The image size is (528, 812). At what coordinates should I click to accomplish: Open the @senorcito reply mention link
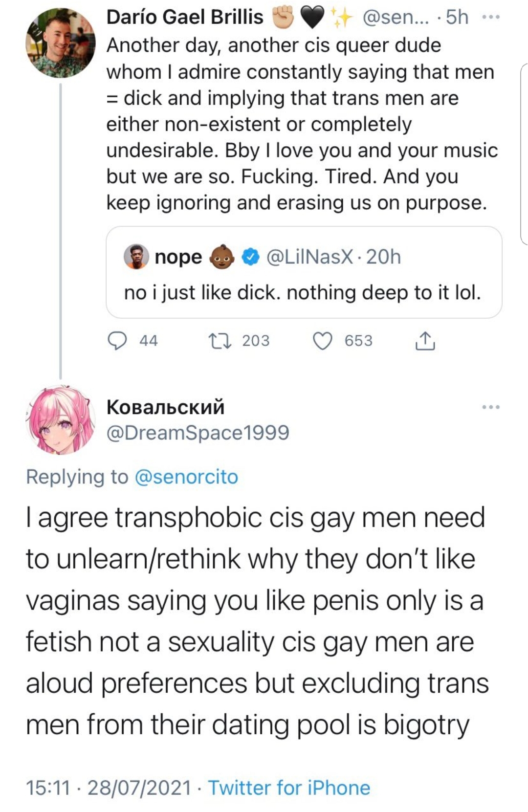(x=186, y=477)
